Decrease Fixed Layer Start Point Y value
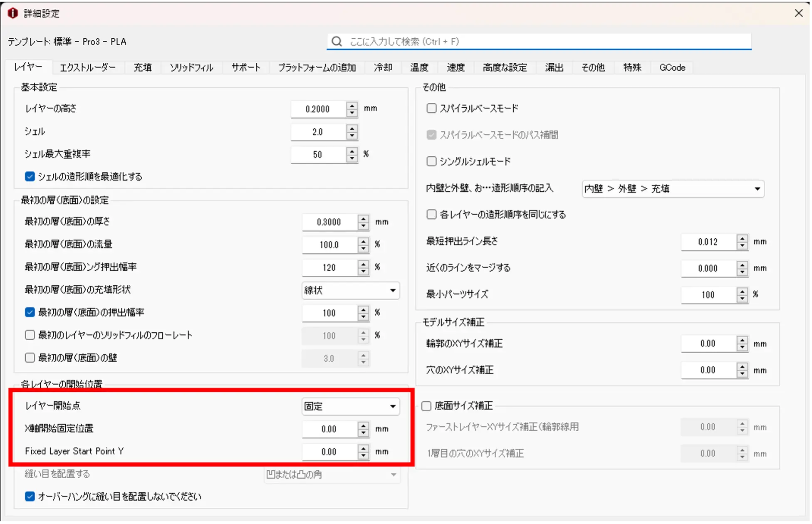The image size is (812, 524). click(x=363, y=455)
